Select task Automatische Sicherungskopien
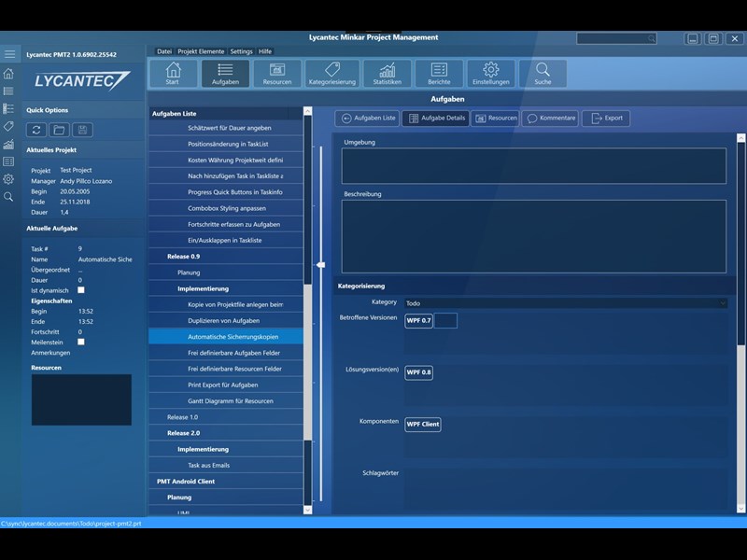747x560 pixels. point(226,337)
